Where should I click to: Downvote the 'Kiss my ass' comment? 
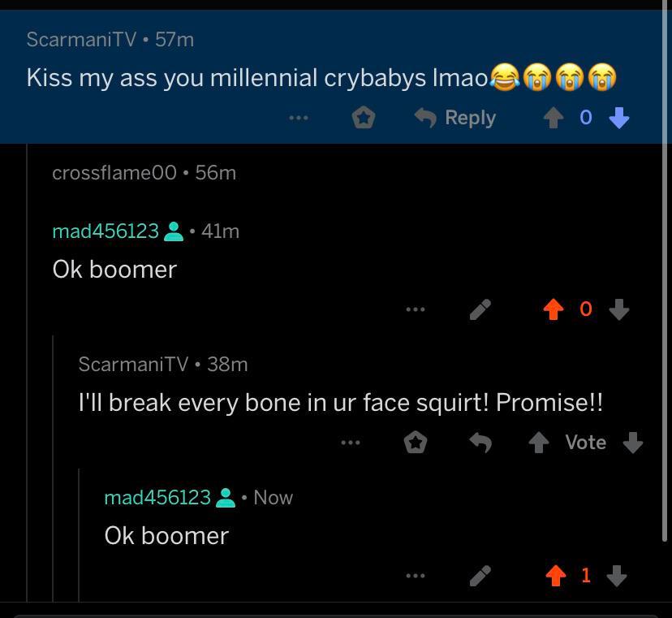(619, 117)
